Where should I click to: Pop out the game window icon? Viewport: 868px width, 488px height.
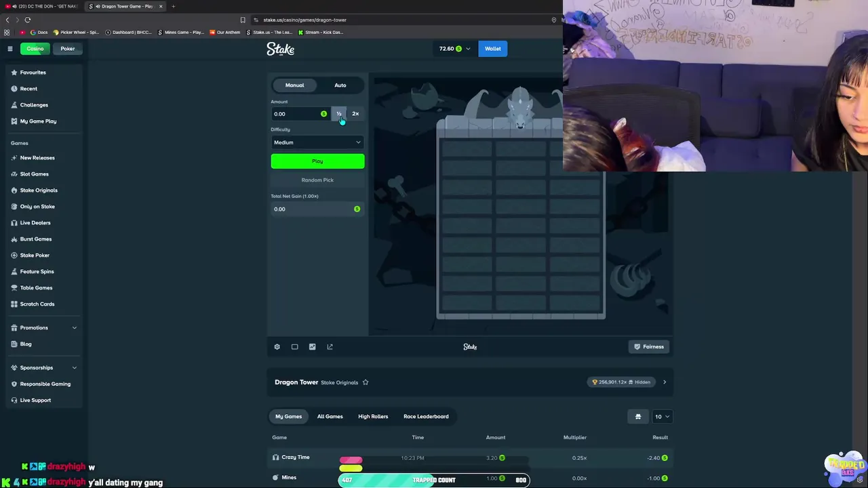pyautogui.click(x=330, y=347)
